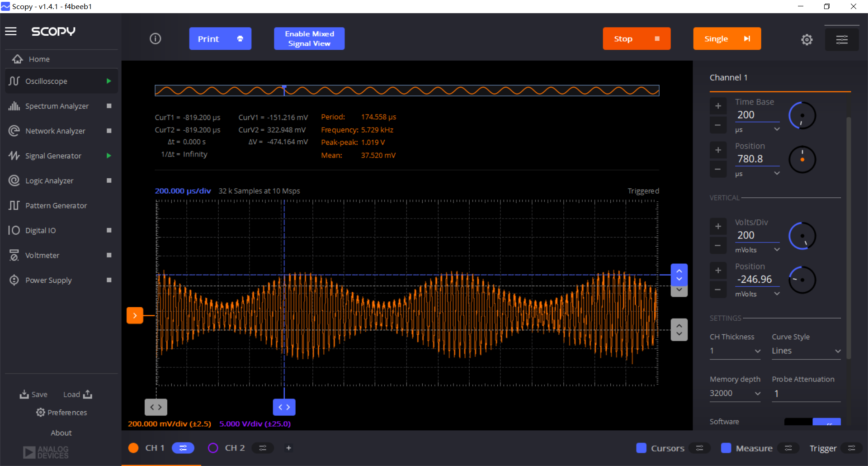Decrease horizontal Position with minus button
The width and height of the screenshot is (868, 466).
pyautogui.click(x=718, y=169)
